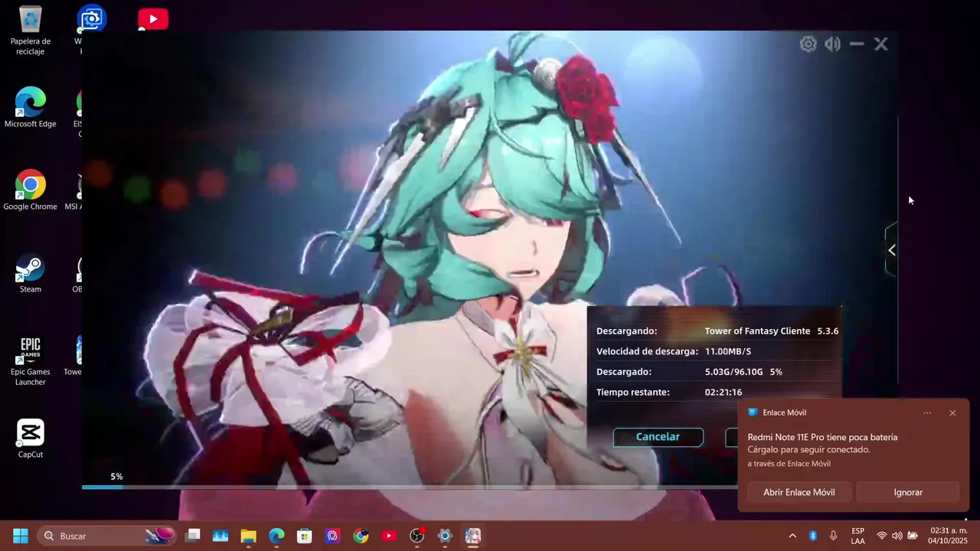Open the Epic Games Launcher desktop shortcut
The width and height of the screenshot is (980, 551).
pyautogui.click(x=31, y=361)
